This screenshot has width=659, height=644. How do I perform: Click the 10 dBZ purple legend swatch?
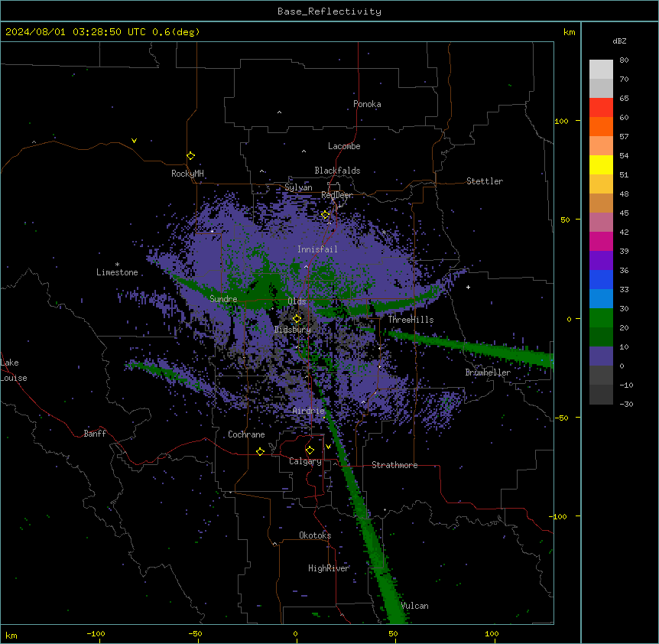pos(601,356)
